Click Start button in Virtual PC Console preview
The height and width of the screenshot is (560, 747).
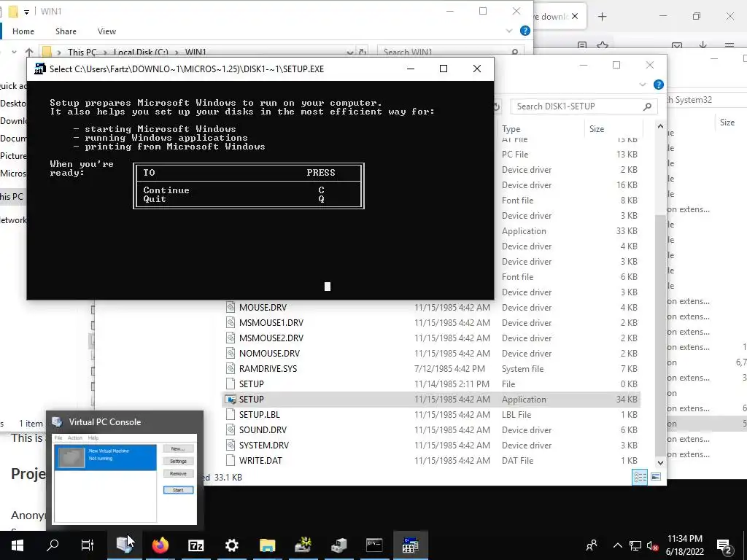[x=178, y=490]
